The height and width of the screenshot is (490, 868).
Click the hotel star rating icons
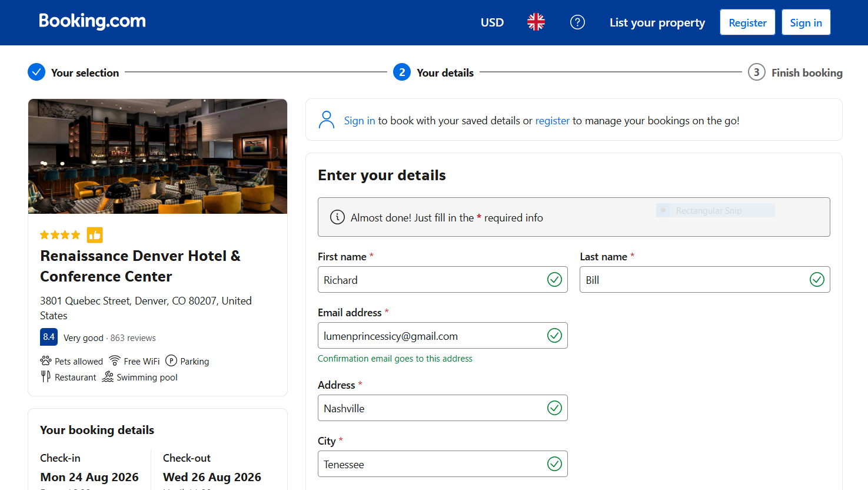click(60, 235)
